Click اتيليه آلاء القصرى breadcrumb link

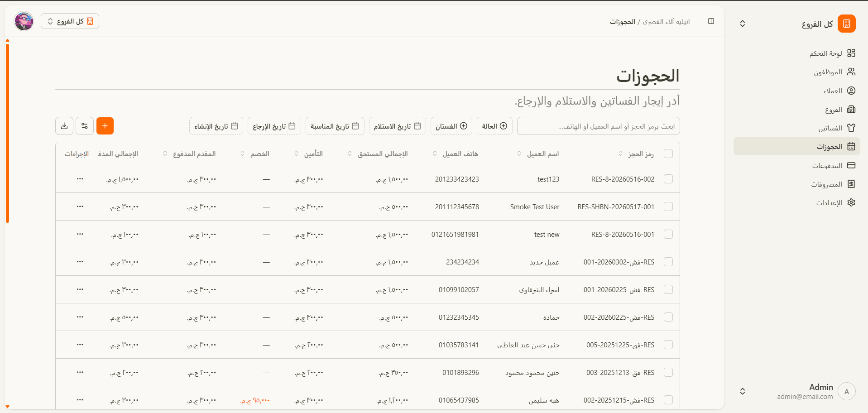pos(666,22)
